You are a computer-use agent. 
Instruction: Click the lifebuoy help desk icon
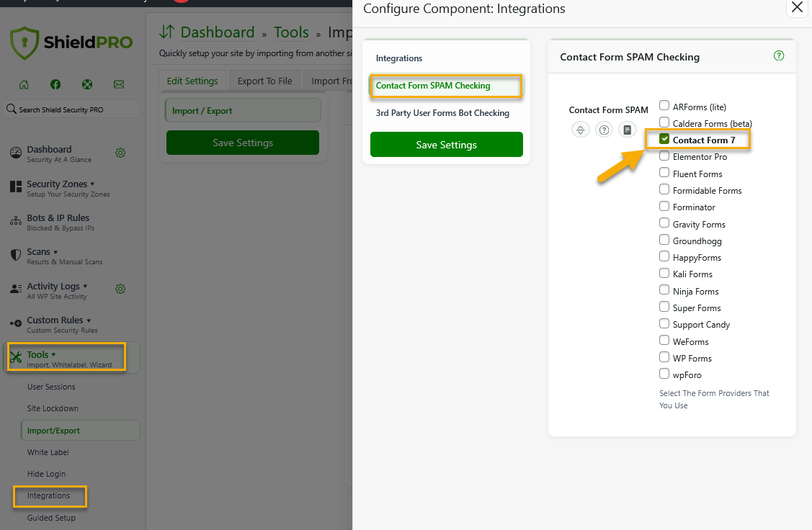click(87, 84)
